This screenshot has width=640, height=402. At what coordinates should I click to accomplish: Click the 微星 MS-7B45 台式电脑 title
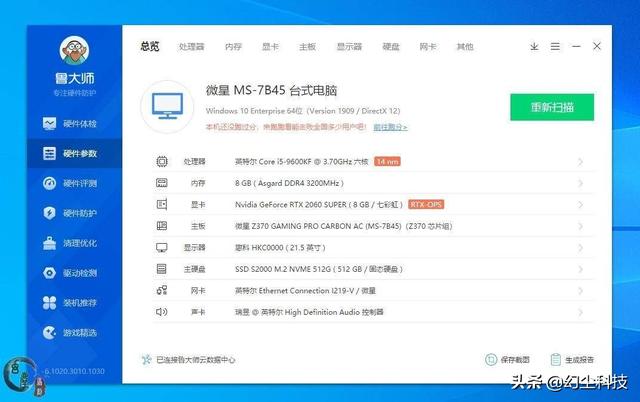pos(271,90)
